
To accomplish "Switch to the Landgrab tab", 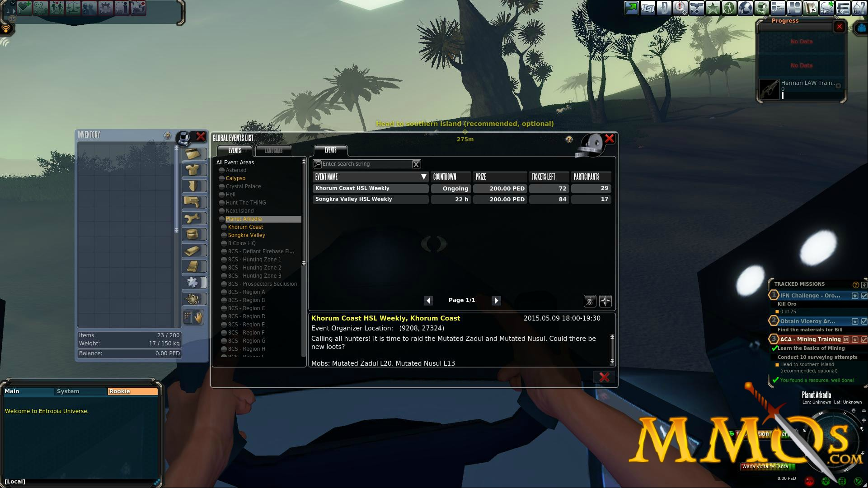I will click(x=273, y=151).
